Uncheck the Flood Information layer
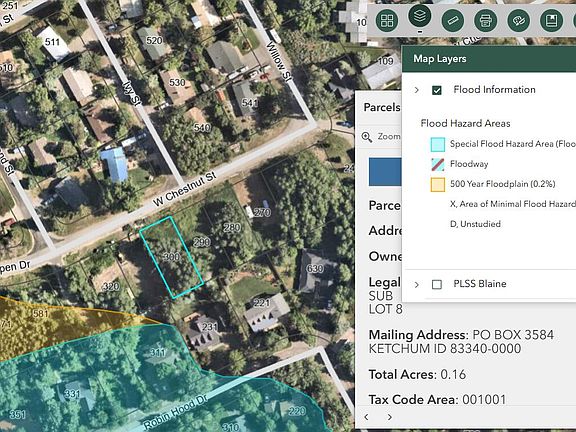This screenshot has width=576, height=432. [437, 90]
